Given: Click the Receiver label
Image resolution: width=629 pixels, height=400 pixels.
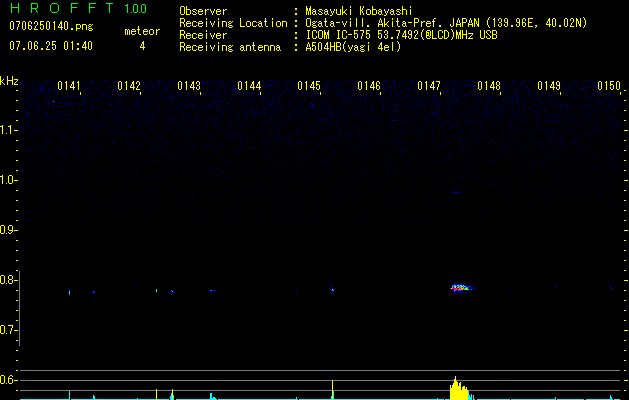Looking at the screenshot, I should 203,35.
